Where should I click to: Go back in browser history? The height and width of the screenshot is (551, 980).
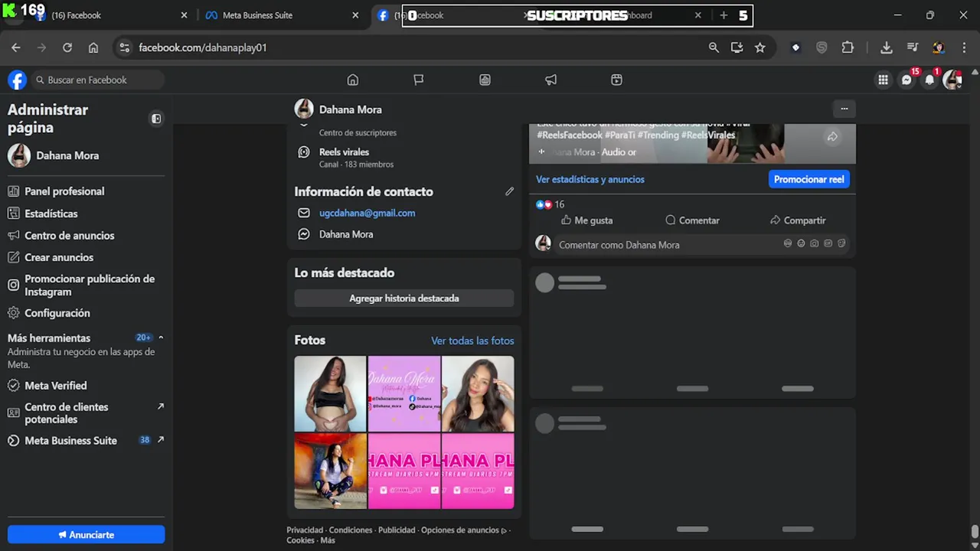coord(16,47)
